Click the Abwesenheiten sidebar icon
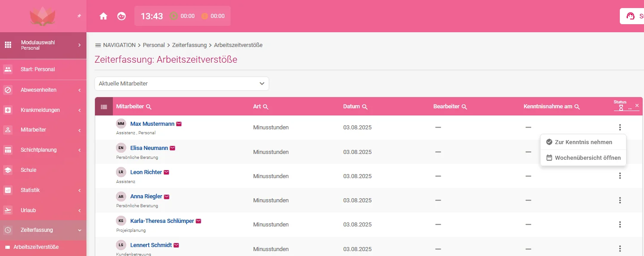This screenshot has height=256, width=644. (x=8, y=90)
